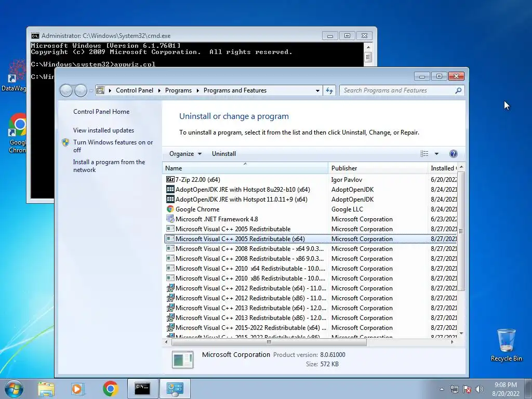Image resolution: width=532 pixels, height=399 pixels.
Task: Click the Control Panel icon in address bar
Action: click(100, 90)
